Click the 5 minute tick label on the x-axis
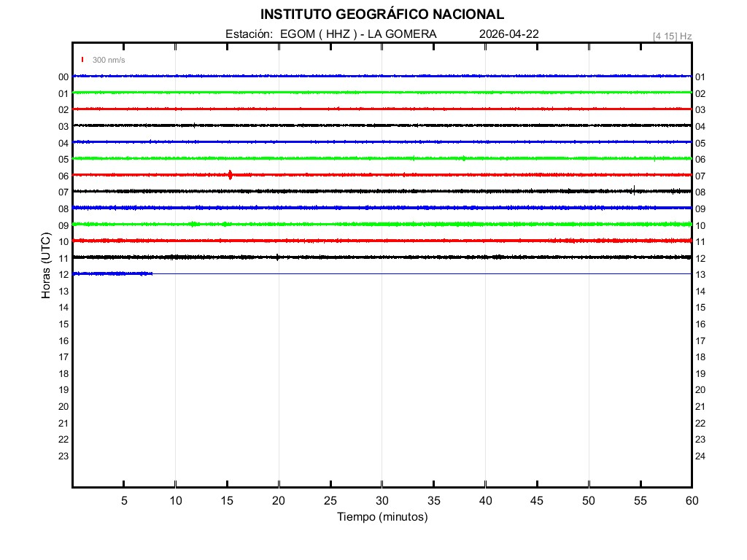The image size is (747, 560). [x=124, y=500]
